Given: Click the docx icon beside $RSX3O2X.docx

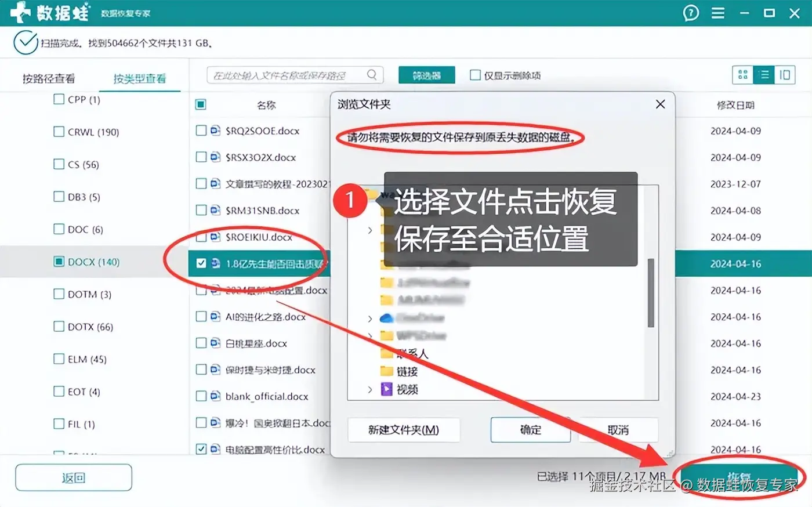Looking at the screenshot, I should click(215, 157).
